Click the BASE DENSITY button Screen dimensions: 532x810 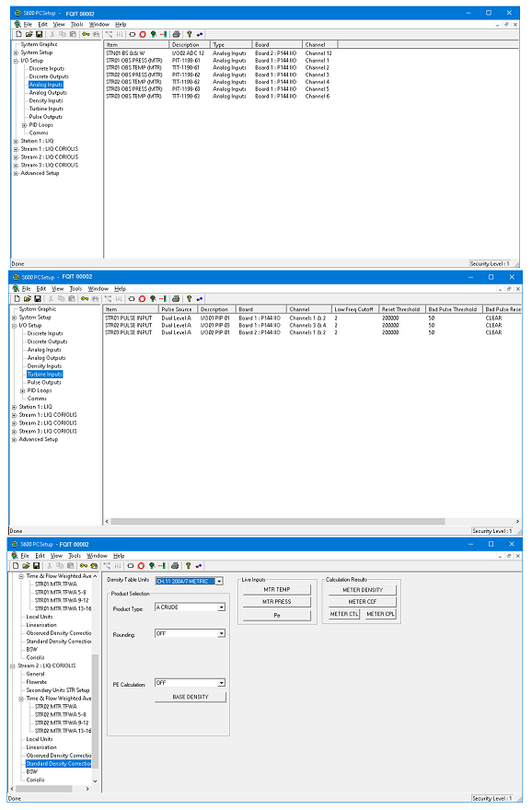tap(191, 697)
